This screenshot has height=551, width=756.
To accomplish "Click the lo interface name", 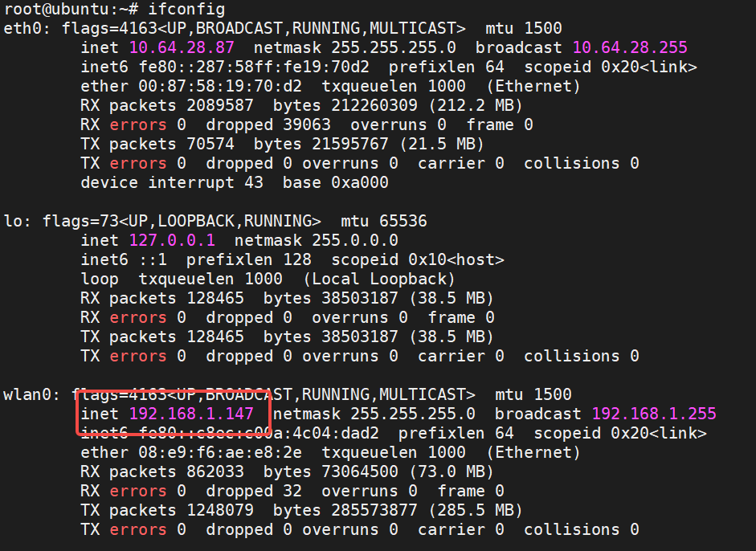I will click(x=13, y=221).
